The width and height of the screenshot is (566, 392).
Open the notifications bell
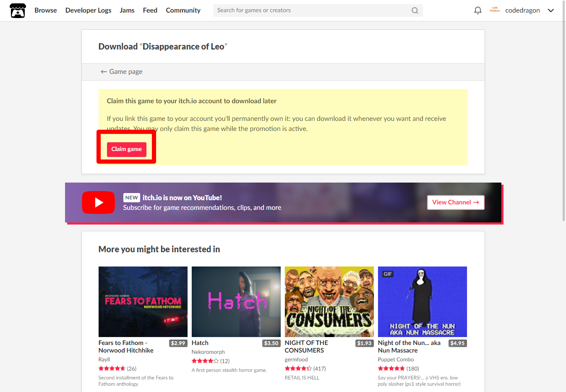477,10
